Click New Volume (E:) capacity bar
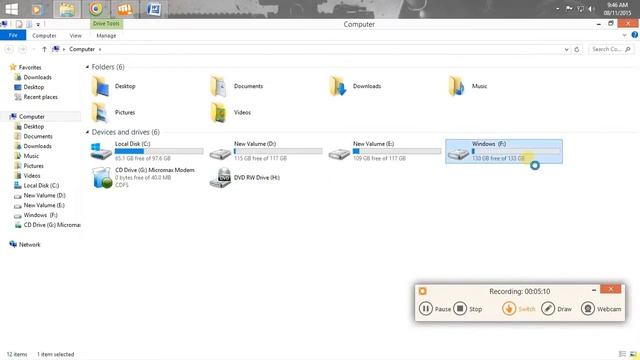This screenshot has height=360, width=640. pyautogui.click(x=397, y=151)
